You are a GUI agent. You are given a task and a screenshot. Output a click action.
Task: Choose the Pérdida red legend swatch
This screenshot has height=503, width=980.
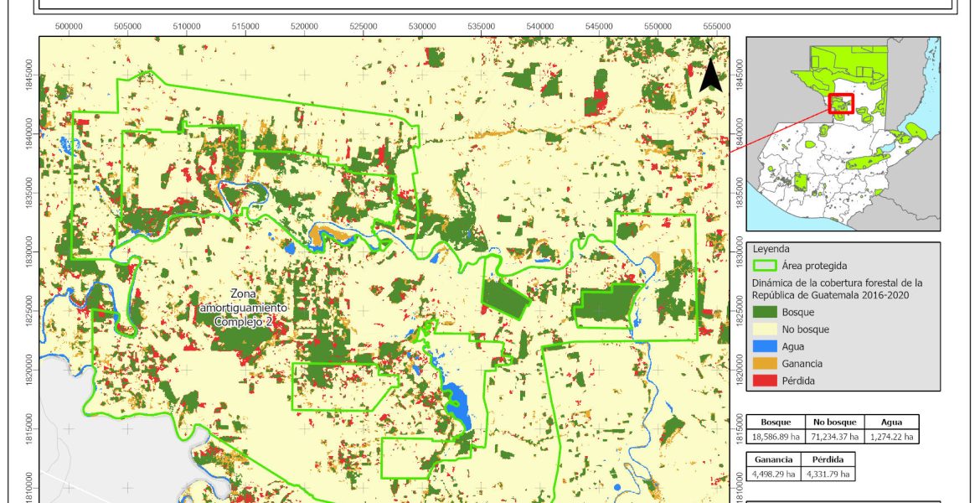[x=766, y=381]
